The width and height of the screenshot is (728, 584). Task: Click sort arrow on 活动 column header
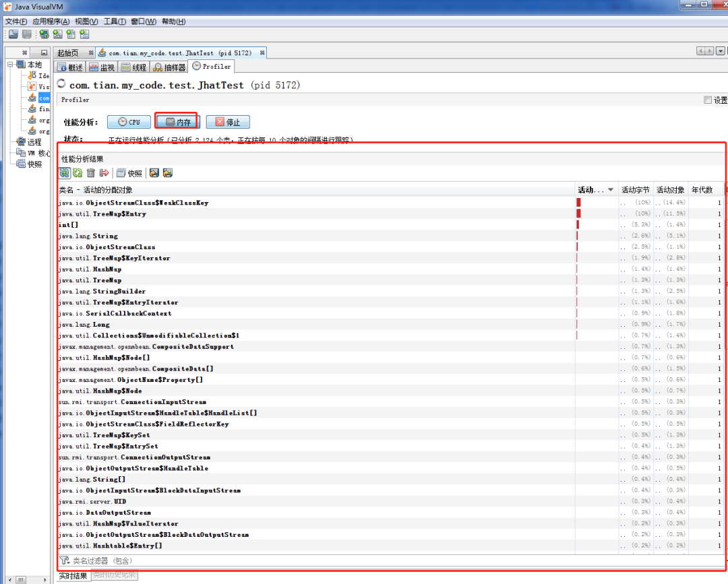(x=611, y=190)
